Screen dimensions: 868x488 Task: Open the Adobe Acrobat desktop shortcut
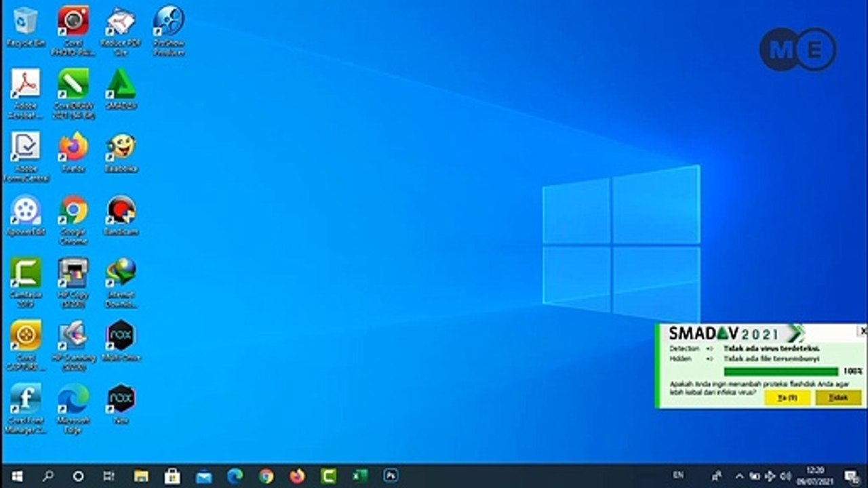coord(25,93)
